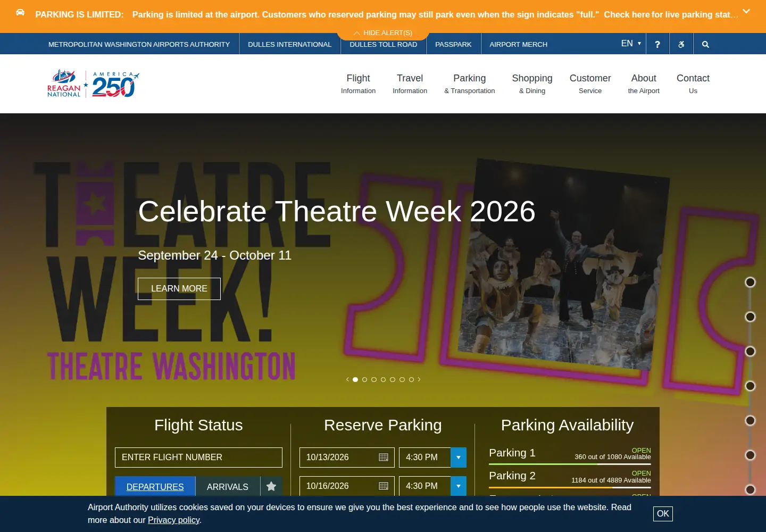This screenshot has height=532, width=766.
Task: Click the car parking alert icon
Action: 20,12
